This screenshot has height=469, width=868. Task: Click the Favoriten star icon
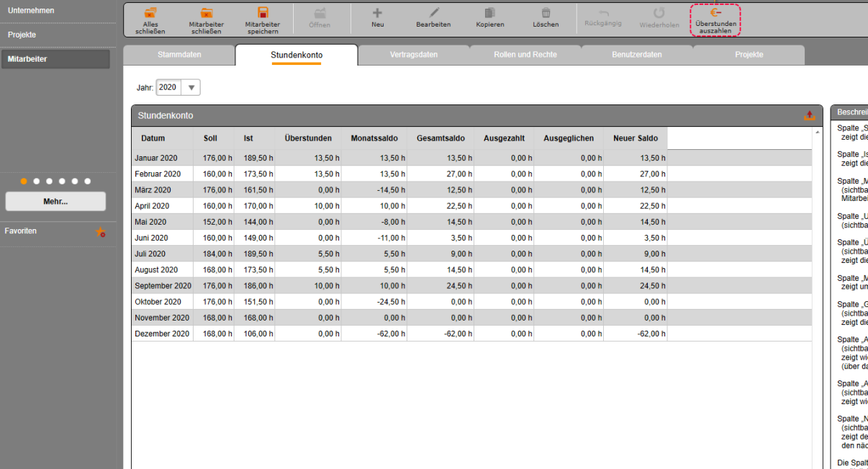pyautogui.click(x=101, y=232)
